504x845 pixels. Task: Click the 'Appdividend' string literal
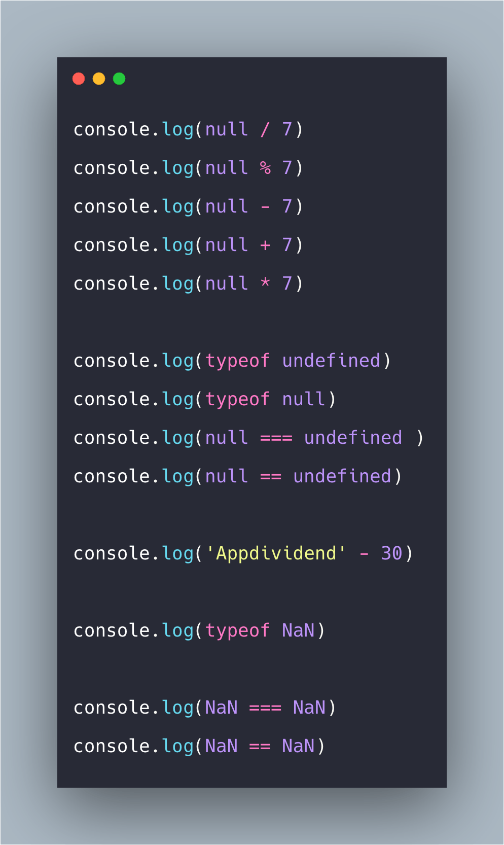coord(276,553)
